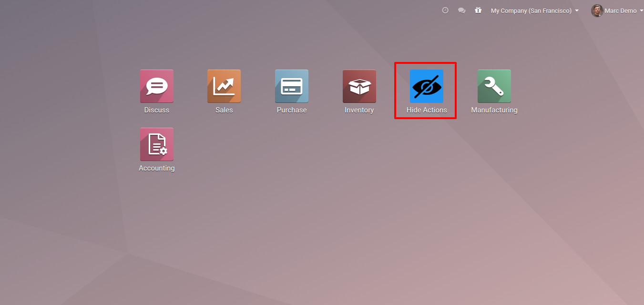The height and width of the screenshot is (305, 644).
Task: Open the Purchase app icon
Action: coord(292,86)
